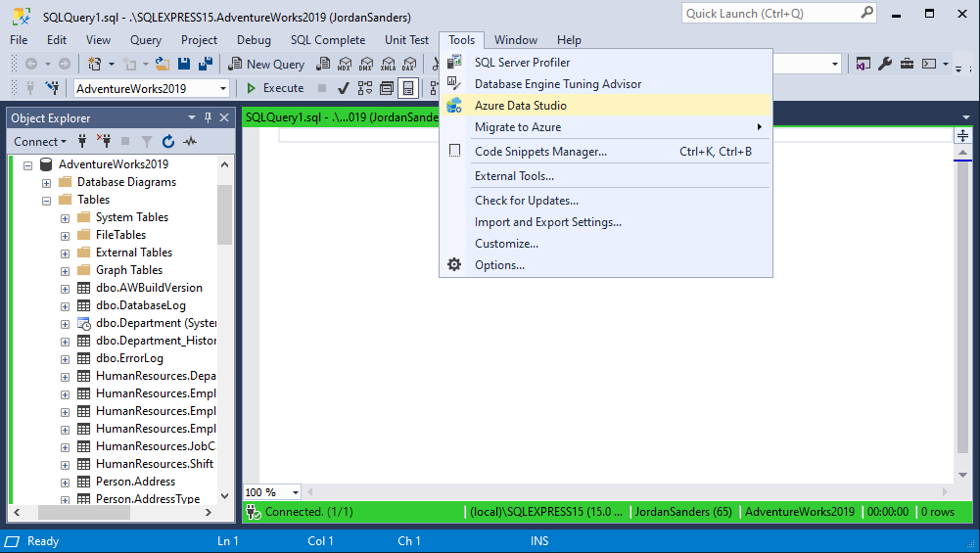Select Check for Updates
The width and height of the screenshot is (980, 553).
(606, 200)
